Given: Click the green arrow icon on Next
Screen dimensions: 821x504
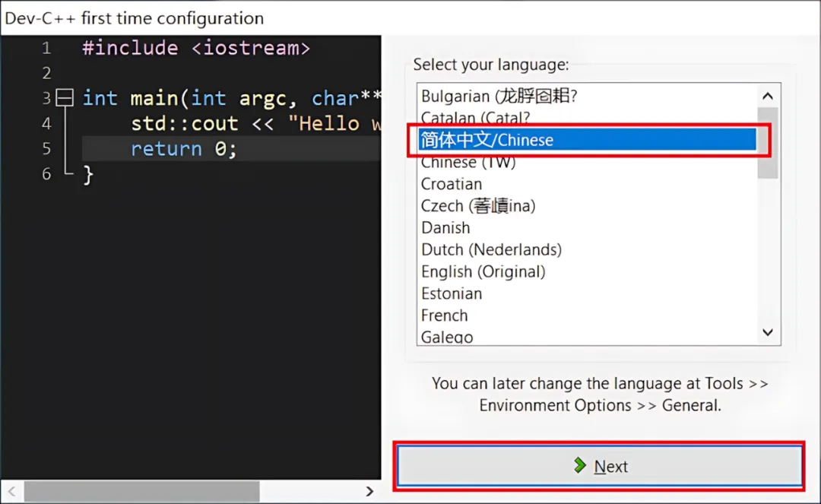Looking at the screenshot, I should (x=580, y=465).
